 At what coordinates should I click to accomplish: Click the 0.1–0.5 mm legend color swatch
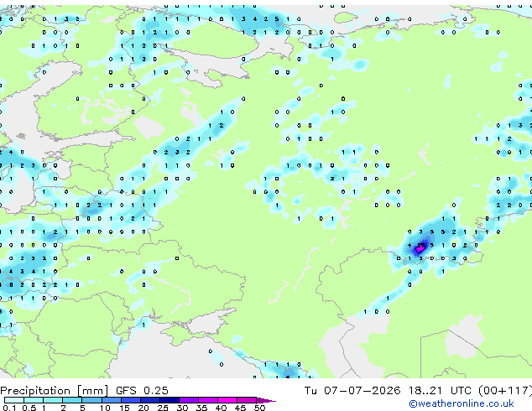tap(14, 400)
